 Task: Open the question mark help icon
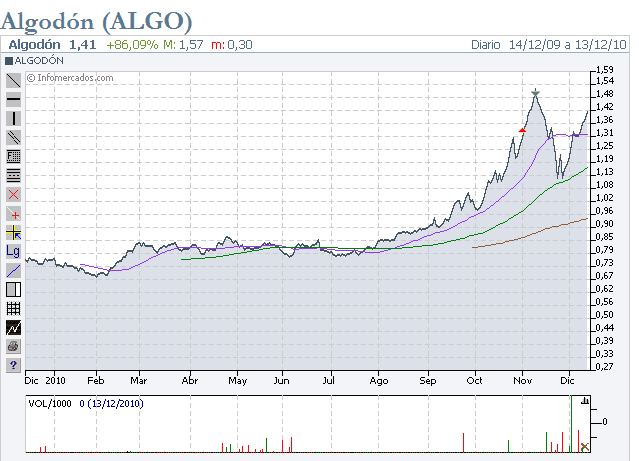coord(14,365)
